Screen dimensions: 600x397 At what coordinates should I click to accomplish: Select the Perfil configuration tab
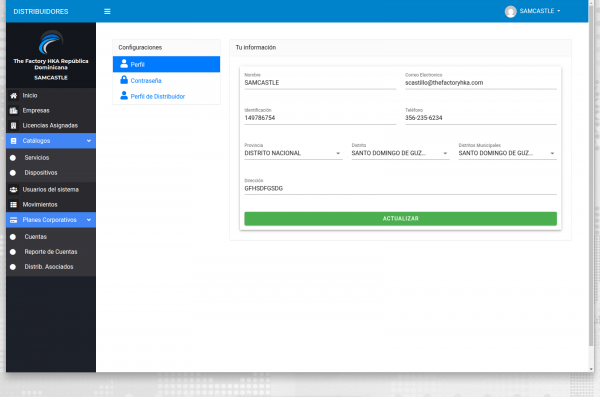[166, 64]
